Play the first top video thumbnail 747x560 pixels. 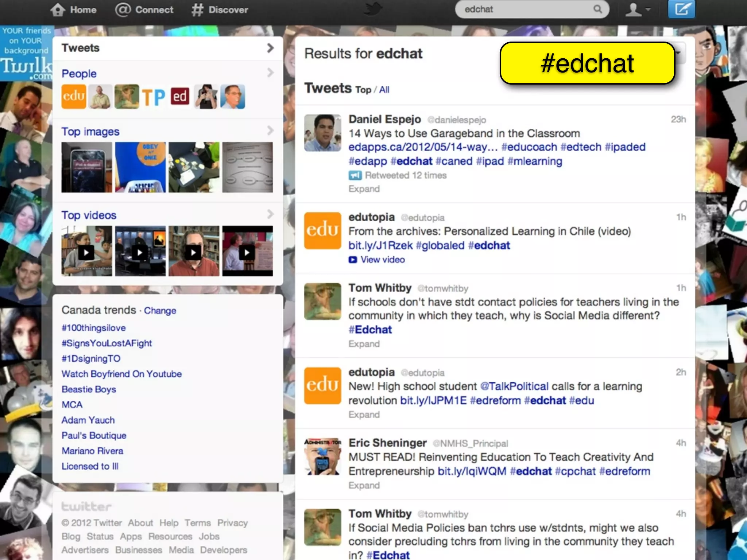click(87, 251)
